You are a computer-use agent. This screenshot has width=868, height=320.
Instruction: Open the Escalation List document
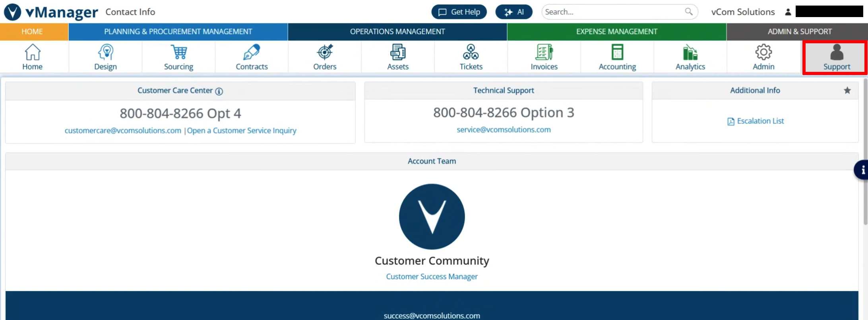(x=756, y=121)
